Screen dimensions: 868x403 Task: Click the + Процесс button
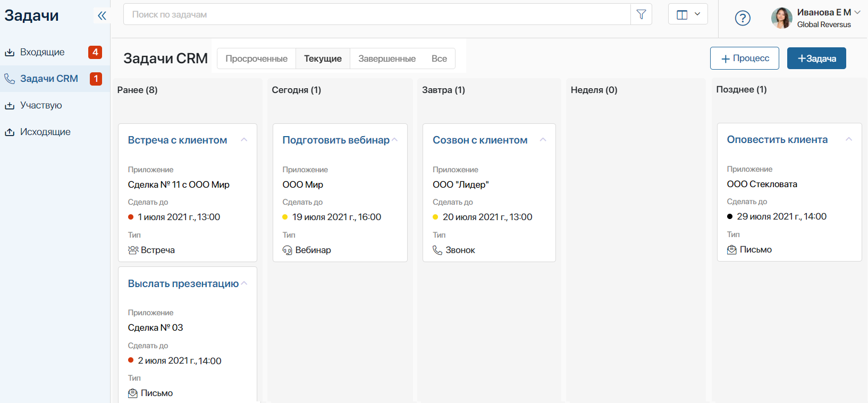coord(745,58)
